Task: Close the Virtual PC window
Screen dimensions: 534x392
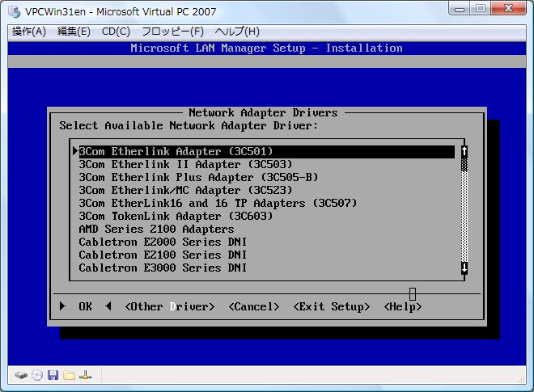Action: pyautogui.click(x=508, y=9)
